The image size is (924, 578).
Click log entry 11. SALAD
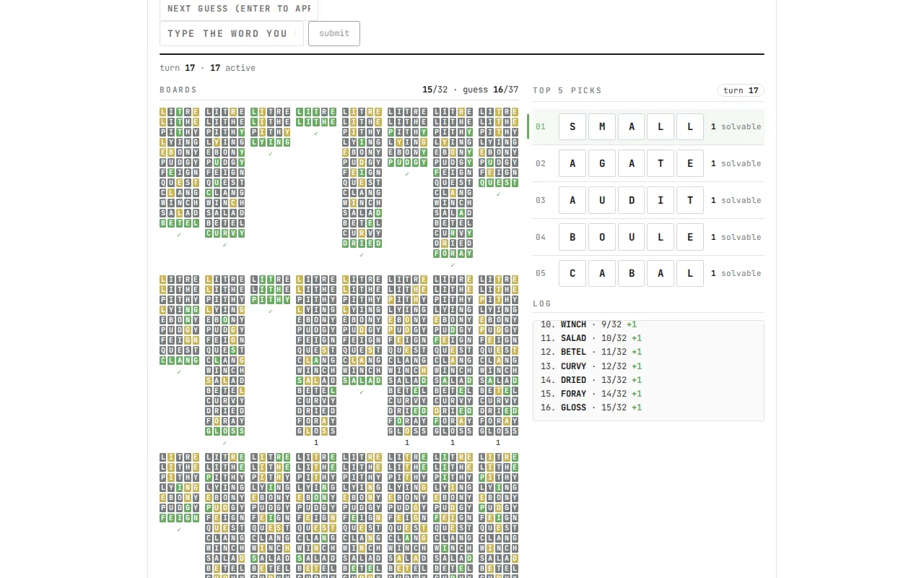tap(591, 338)
